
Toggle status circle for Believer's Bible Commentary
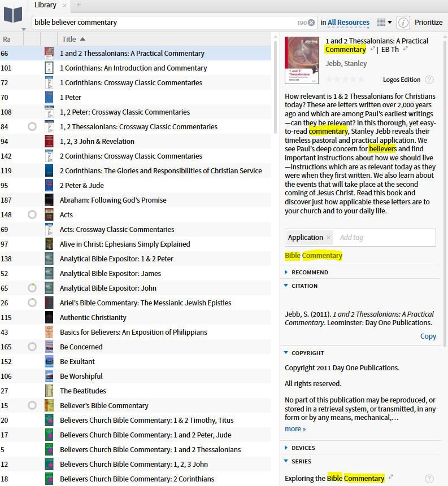[32, 405]
